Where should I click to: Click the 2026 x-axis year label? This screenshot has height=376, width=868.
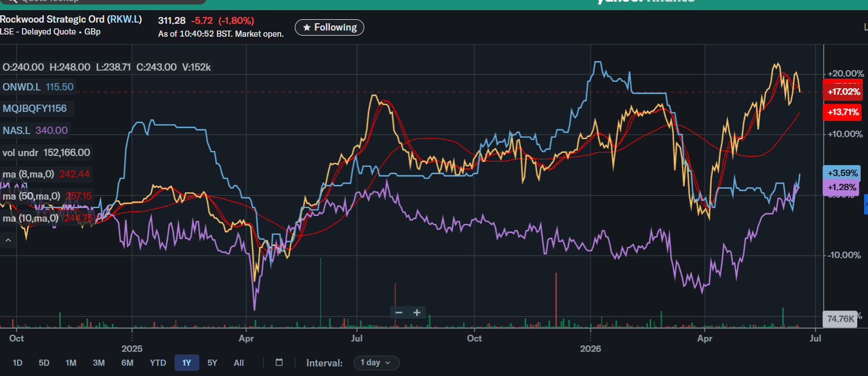[x=590, y=349]
